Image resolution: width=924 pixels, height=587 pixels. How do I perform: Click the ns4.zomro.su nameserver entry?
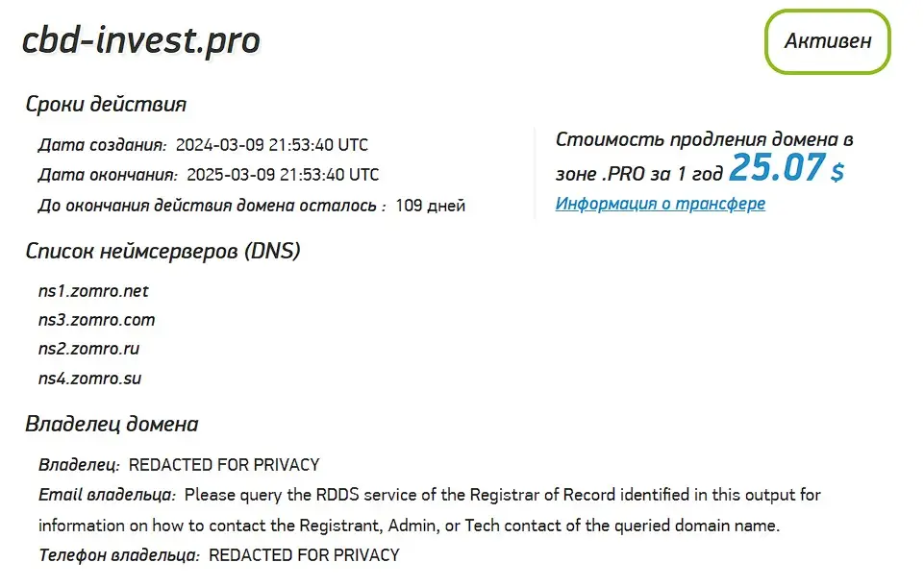(89, 379)
